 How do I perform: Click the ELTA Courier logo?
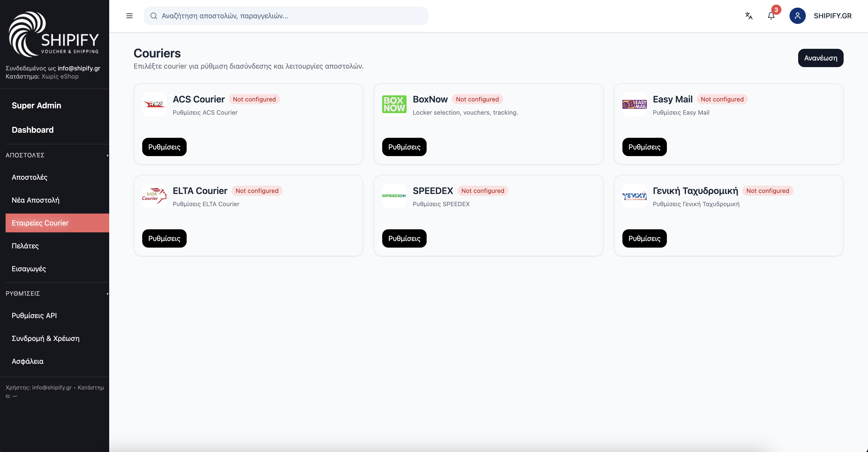coord(154,196)
